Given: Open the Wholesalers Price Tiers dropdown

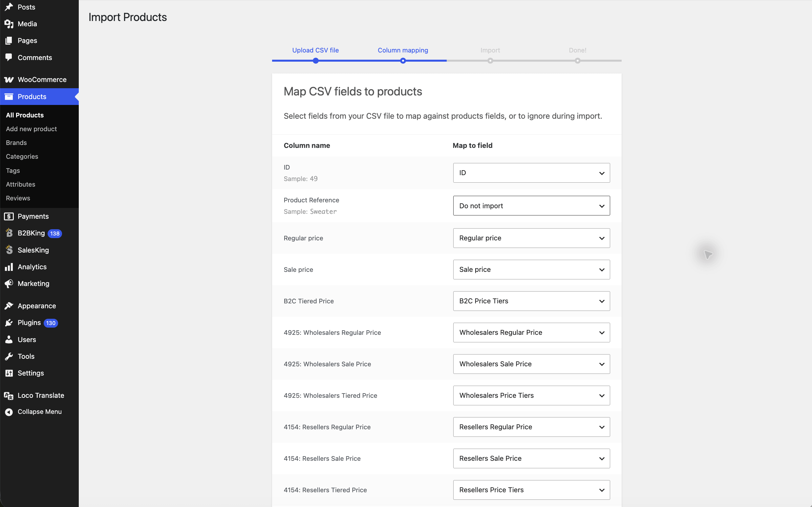Looking at the screenshot, I should pyautogui.click(x=531, y=396).
